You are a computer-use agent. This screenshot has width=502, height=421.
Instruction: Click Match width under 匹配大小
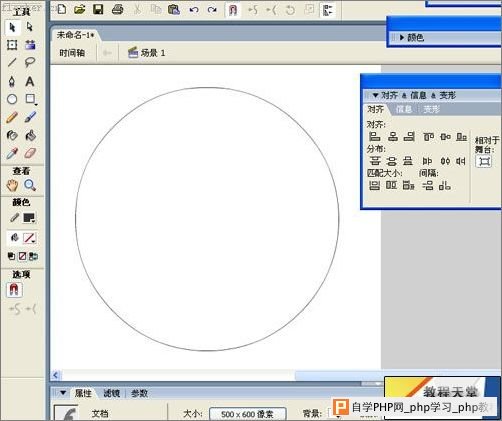click(x=374, y=185)
